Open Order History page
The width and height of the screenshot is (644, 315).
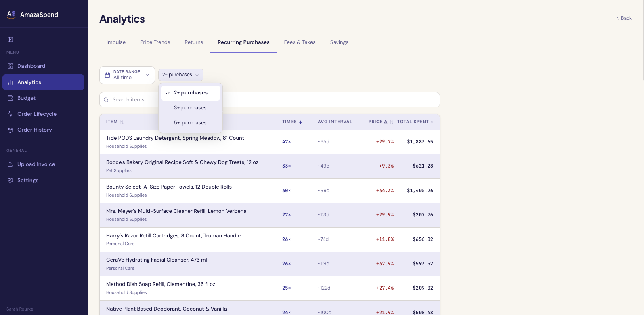[x=43, y=130]
